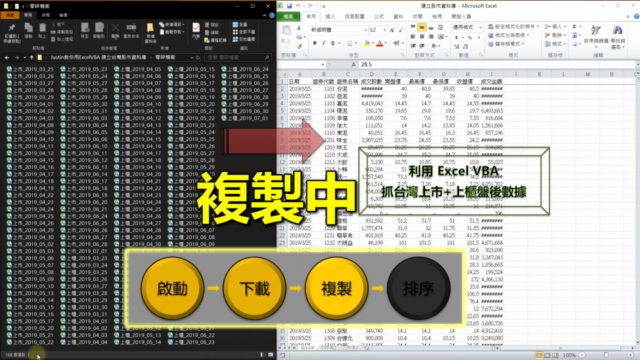Expand File Explorer address bar history dropdown
640x360 pixels.
pos(191,58)
